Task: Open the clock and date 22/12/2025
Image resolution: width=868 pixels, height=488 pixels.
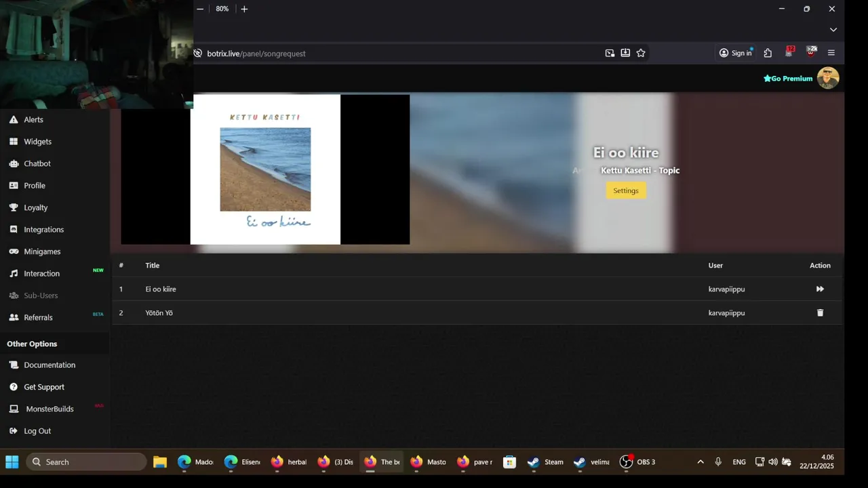Action: pyautogui.click(x=816, y=462)
